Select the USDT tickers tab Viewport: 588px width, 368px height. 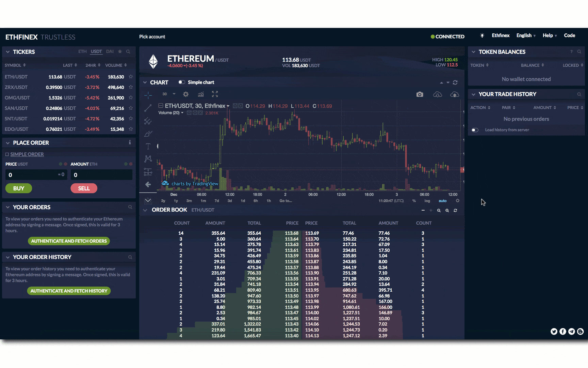(x=96, y=51)
